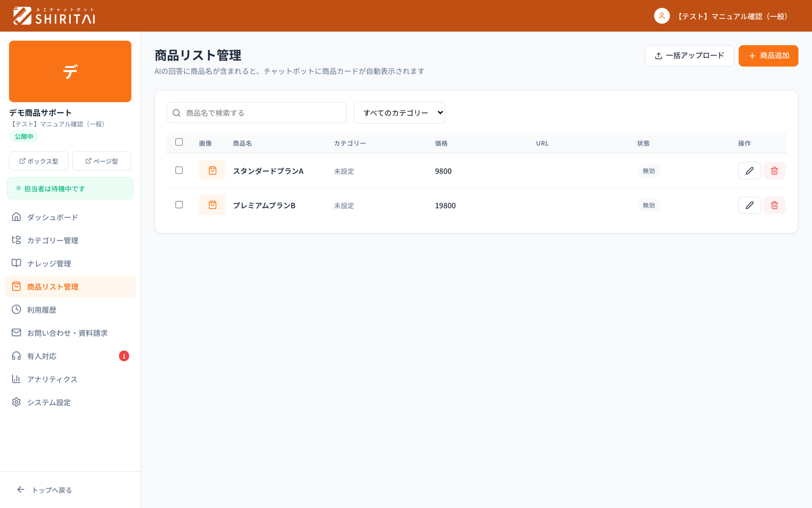Click the 状態 column header

tap(643, 144)
